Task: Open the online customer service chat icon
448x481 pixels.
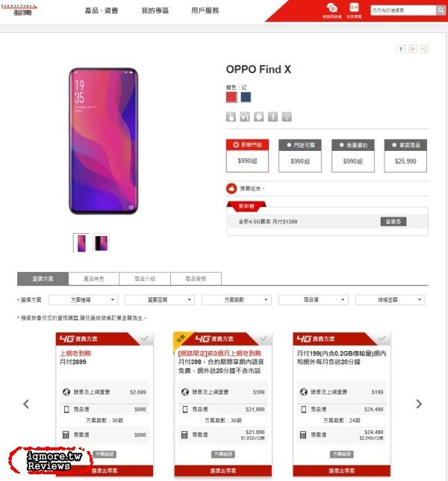Action: click(x=332, y=10)
